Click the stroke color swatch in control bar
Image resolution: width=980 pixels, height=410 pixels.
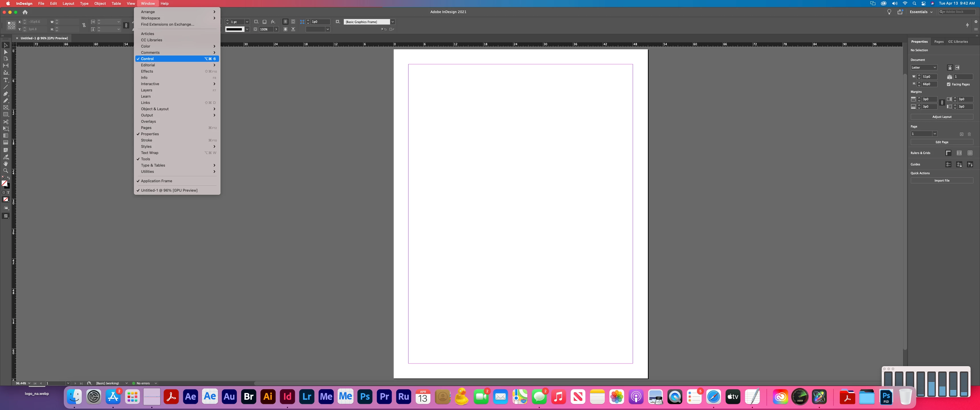pos(234,29)
